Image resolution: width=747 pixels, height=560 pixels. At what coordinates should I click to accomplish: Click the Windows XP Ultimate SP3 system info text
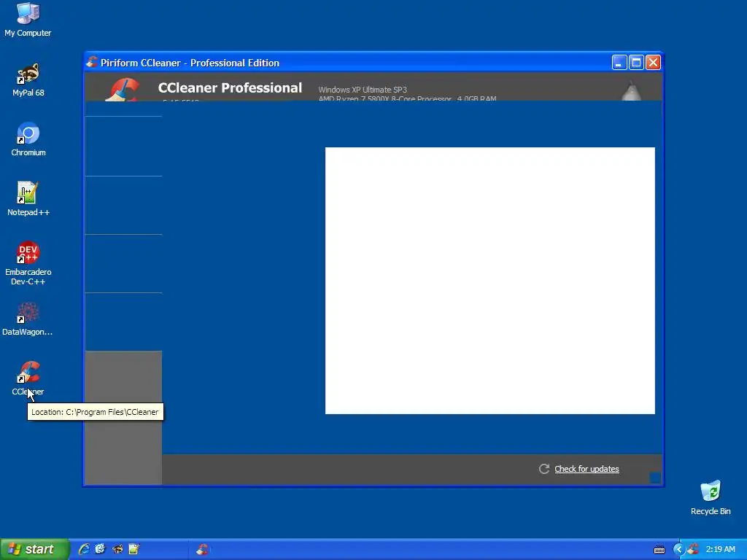tap(363, 90)
